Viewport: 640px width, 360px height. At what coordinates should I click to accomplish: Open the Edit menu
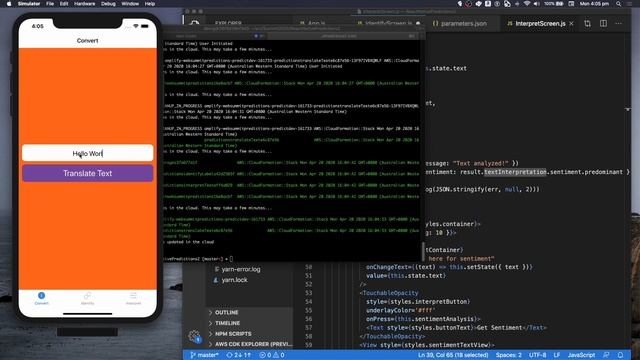[64, 4]
